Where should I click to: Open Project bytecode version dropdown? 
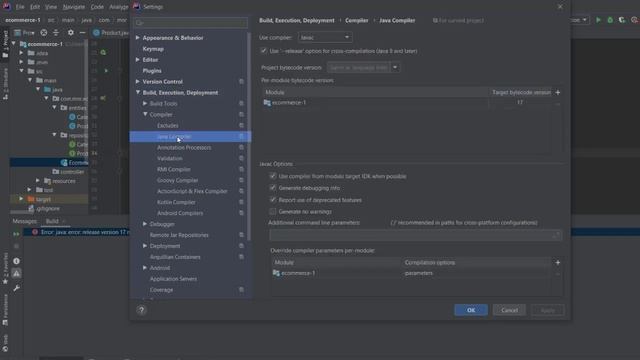tap(395, 67)
